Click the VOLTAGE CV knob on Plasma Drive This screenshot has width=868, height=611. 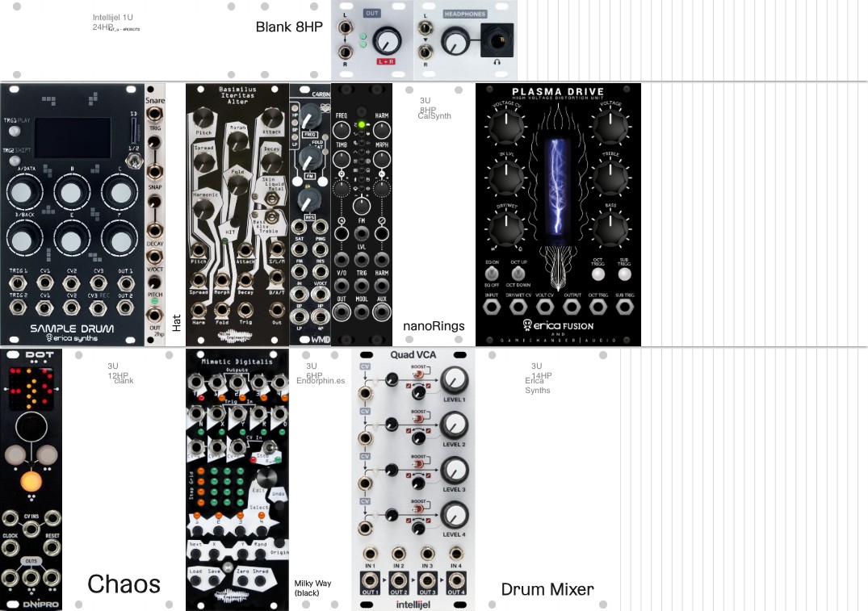point(506,125)
